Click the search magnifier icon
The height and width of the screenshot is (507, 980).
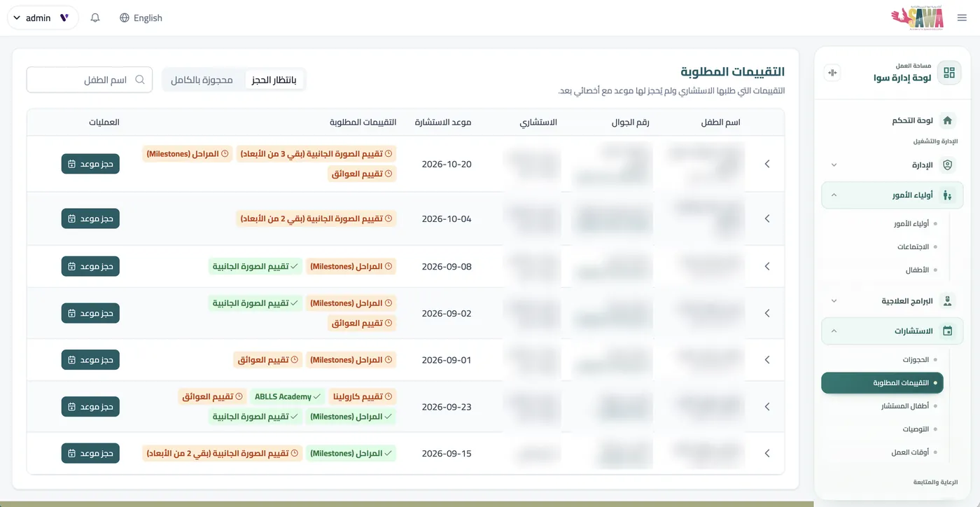click(x=140, y=80)
